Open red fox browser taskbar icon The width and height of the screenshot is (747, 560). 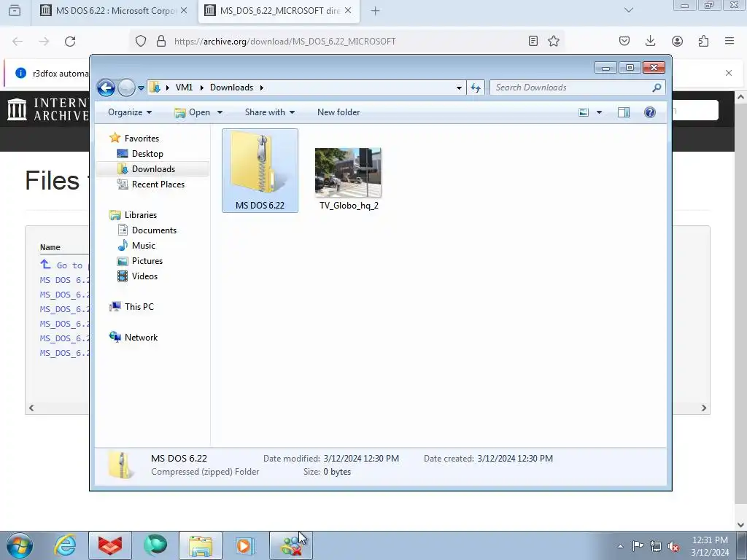pyautogui.click(x=110, y=545)
